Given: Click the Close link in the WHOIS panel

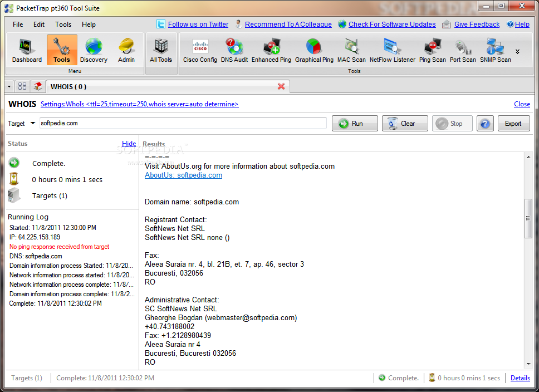Looking at the screenshot, I should (x=522, y=104).
